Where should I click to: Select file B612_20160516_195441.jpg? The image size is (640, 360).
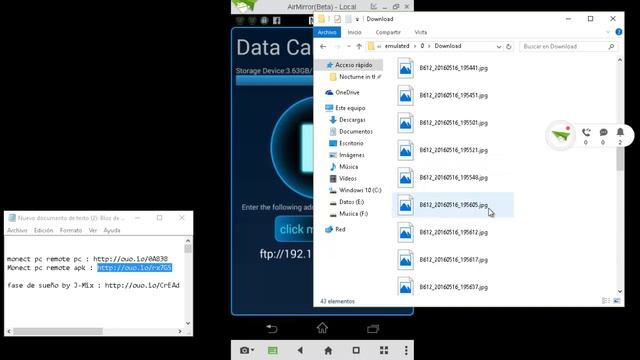(453, 68)
